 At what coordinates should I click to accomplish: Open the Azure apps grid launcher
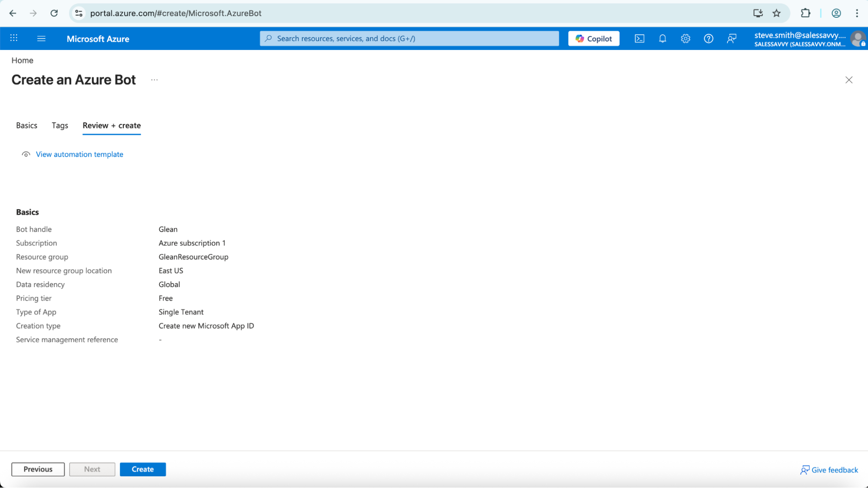click(14, 38)
